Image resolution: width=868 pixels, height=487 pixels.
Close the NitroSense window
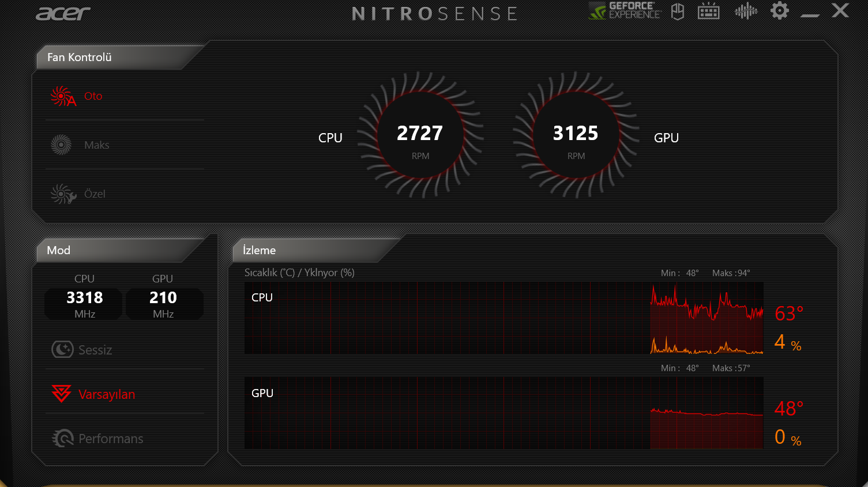pos(840,10)
